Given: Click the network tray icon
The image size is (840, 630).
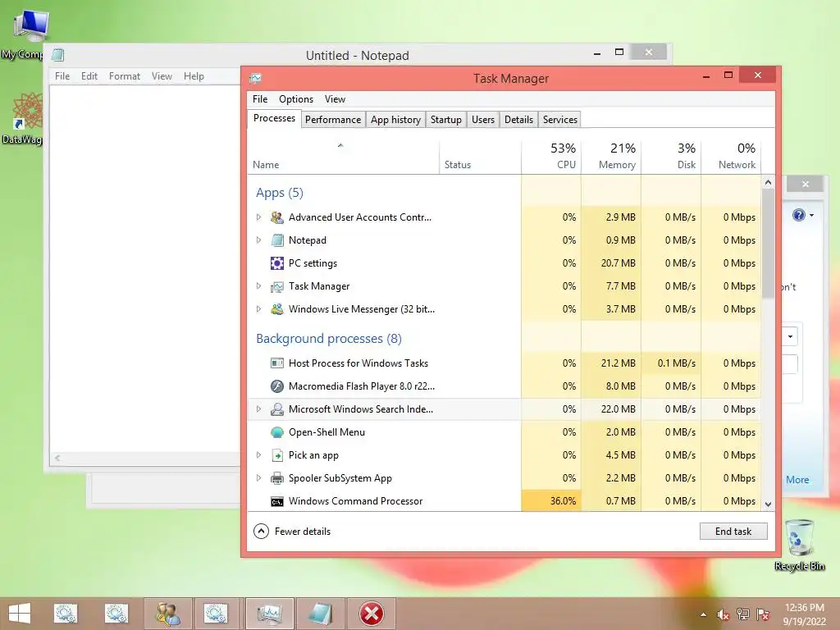Looking at the screenshot, I should [743, 614].
